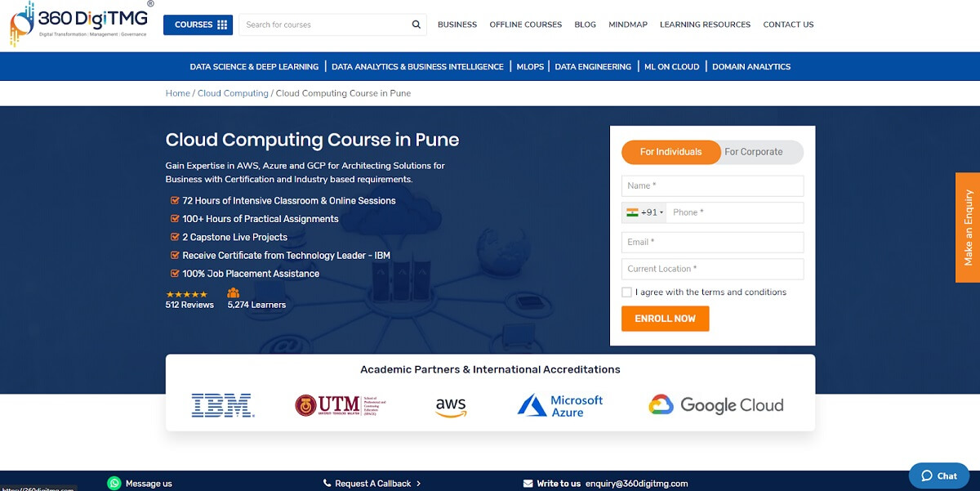The height and width of the screenshot is (491, 980).
Task: Click the Google Cloud logo
Action: tap(717, 404)
